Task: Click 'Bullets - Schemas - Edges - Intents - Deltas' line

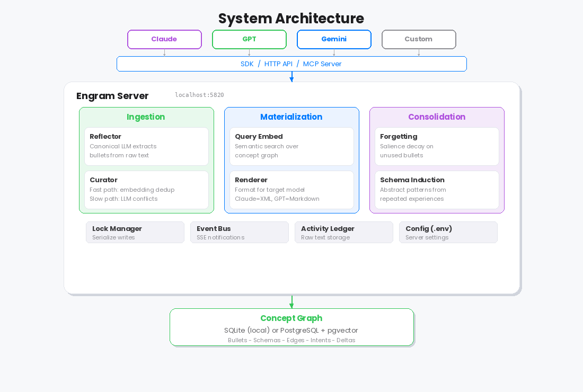Action: (291, 340)
